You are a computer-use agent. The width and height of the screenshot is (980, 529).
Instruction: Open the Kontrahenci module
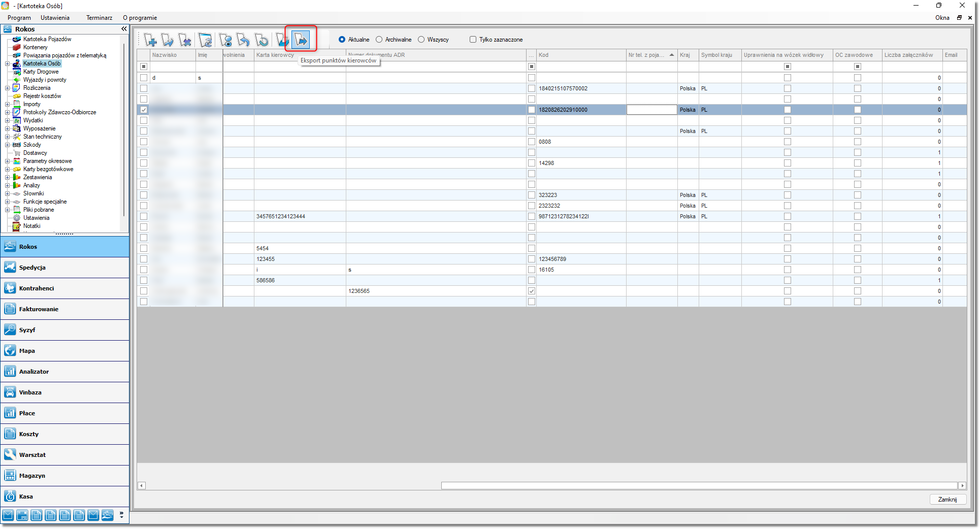point(65,288)
